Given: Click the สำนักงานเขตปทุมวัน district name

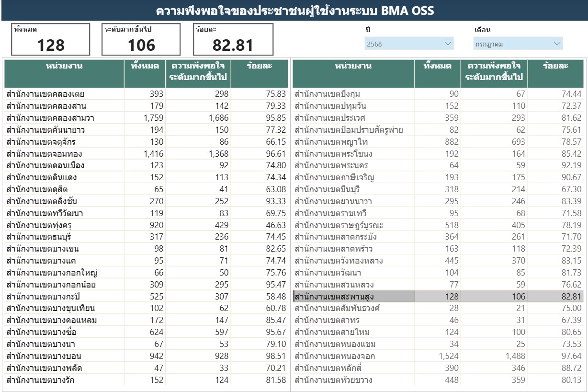Looking at the screenshot, I should (x=330, y=105).
